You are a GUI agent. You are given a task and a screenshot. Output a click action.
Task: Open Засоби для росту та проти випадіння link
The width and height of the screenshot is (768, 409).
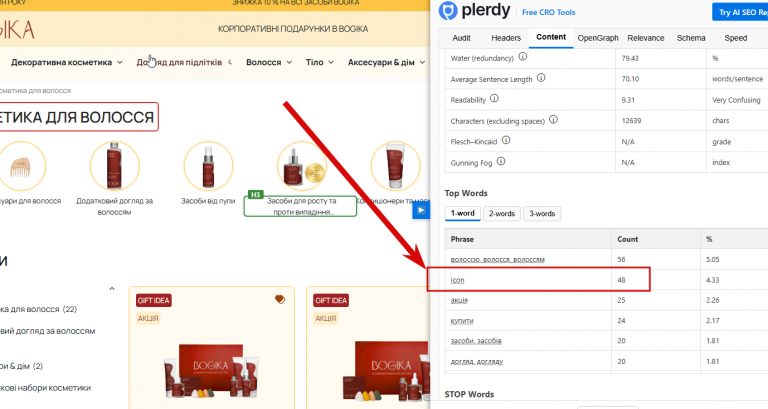[301, 206]
